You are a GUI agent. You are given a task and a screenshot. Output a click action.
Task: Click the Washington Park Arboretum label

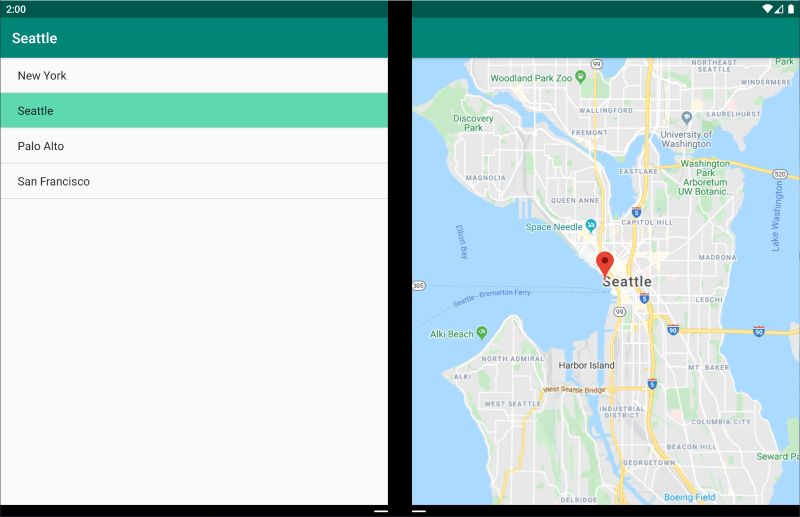click(x=705, y=178)
